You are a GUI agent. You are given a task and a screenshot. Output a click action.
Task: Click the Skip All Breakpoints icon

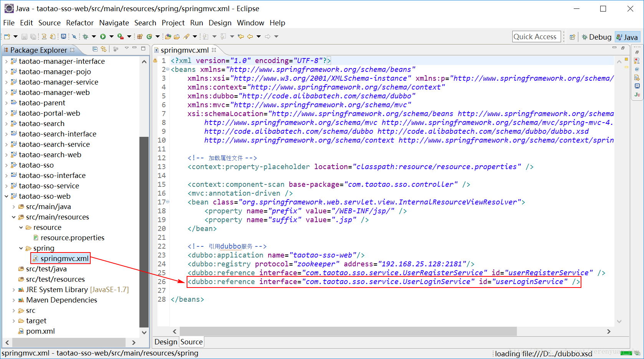coord(74,37)
